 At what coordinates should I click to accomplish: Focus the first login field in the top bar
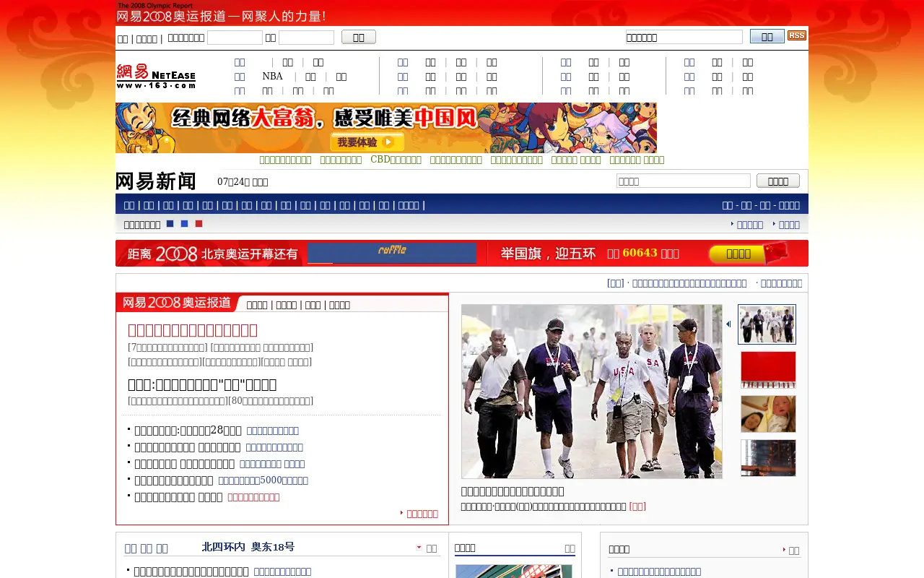pyautogui.click(x=235, y=38)
